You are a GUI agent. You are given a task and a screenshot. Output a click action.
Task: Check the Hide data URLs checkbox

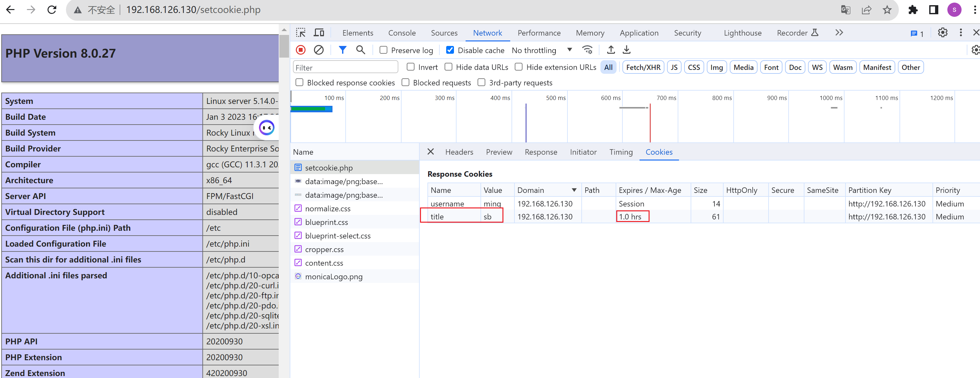[448, 67]
